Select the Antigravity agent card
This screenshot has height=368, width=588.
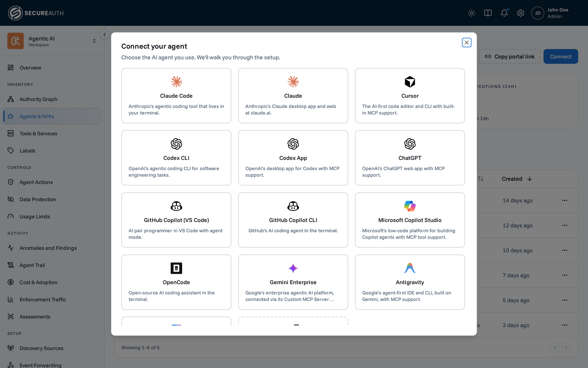pos(410,282)
